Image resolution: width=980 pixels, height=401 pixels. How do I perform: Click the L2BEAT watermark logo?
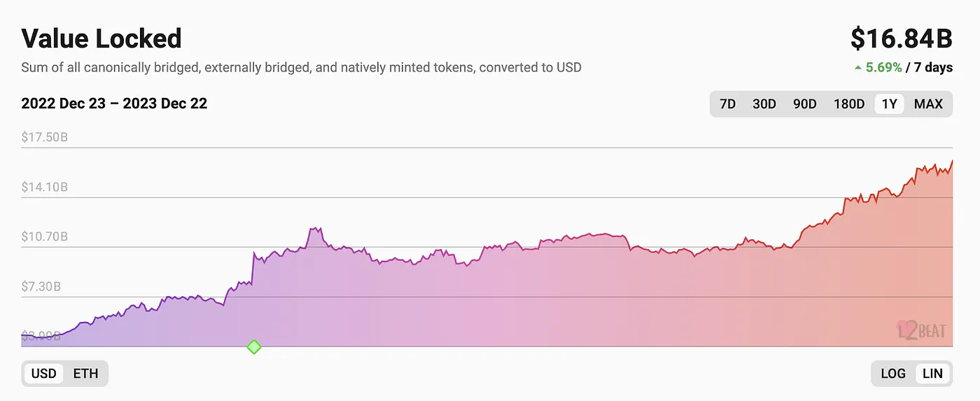point(921,329)
